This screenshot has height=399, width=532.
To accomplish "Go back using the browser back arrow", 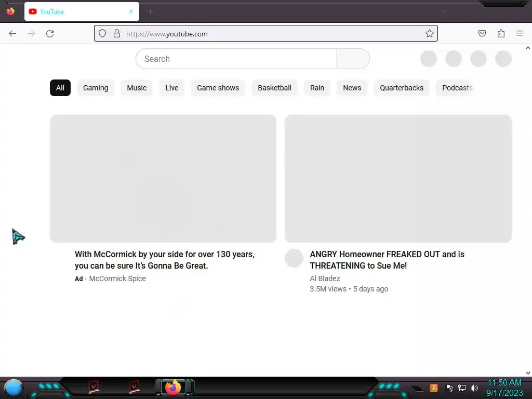I will point(12,34).
